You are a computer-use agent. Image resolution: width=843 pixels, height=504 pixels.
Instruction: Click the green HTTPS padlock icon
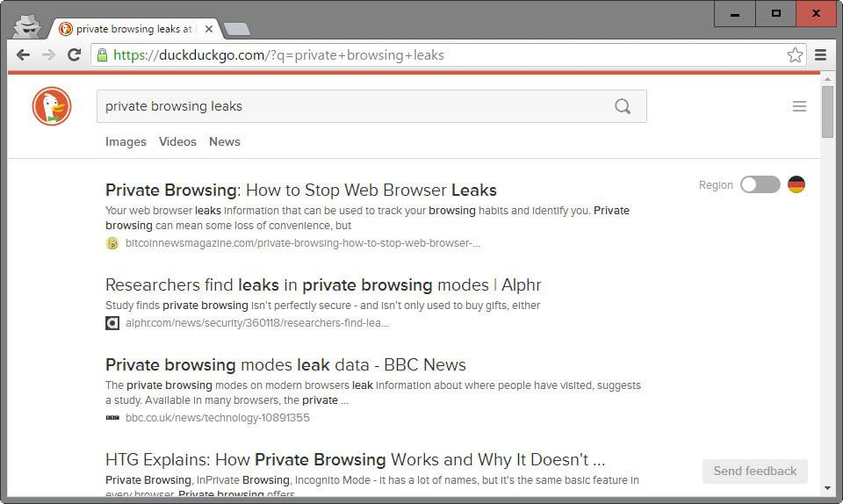coord(102,54)
